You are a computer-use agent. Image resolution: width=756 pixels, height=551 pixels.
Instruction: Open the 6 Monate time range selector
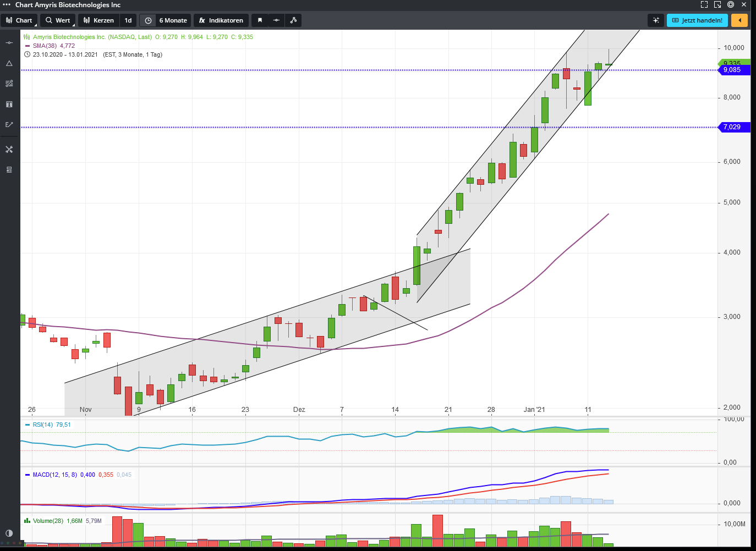pyautogui.click(x=166, y=20)
